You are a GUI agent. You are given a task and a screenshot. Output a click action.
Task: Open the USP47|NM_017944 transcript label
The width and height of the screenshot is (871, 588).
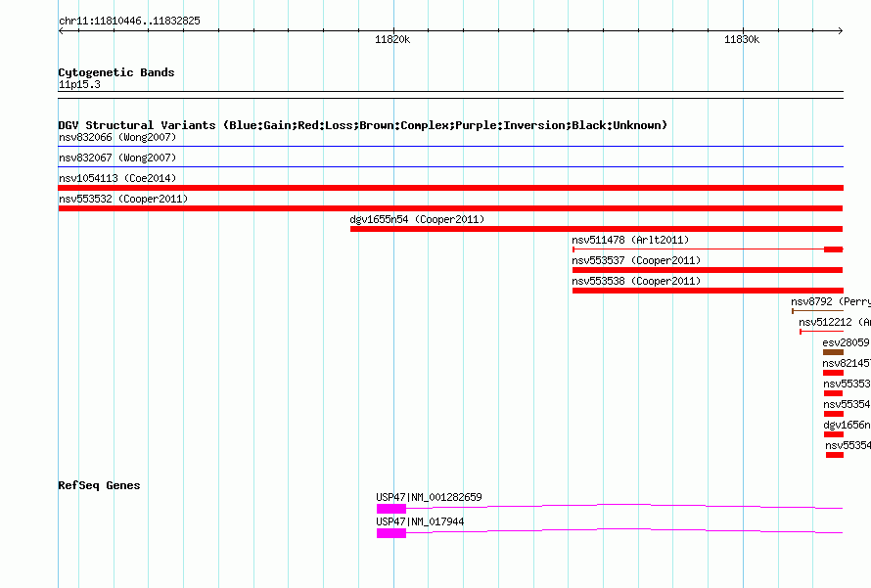(x=420, y=521)
